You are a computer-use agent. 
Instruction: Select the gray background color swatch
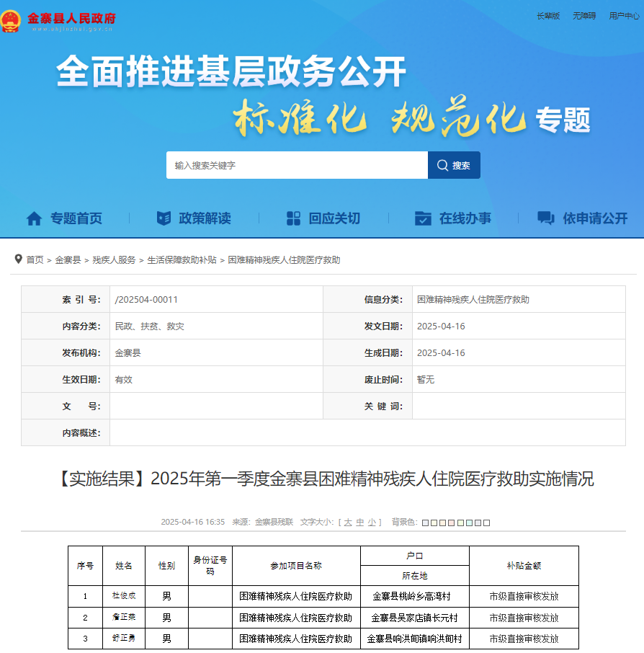click(x=478, y=523)
